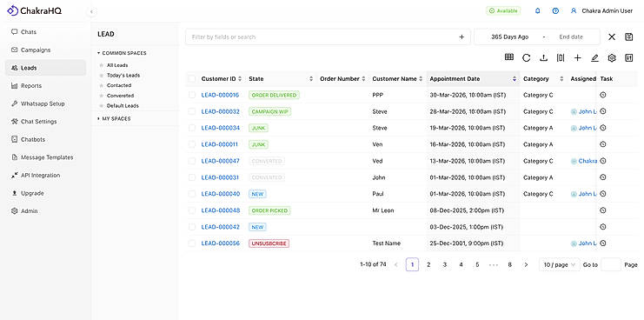
Task: Open table settings gear icon
Action: (x=612, y=58)
